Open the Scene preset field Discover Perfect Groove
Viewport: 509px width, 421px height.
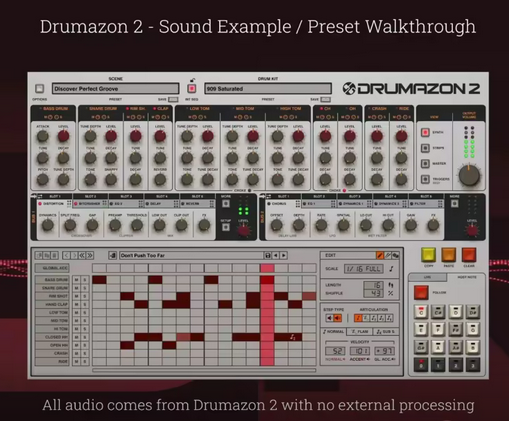click(115, 89)
